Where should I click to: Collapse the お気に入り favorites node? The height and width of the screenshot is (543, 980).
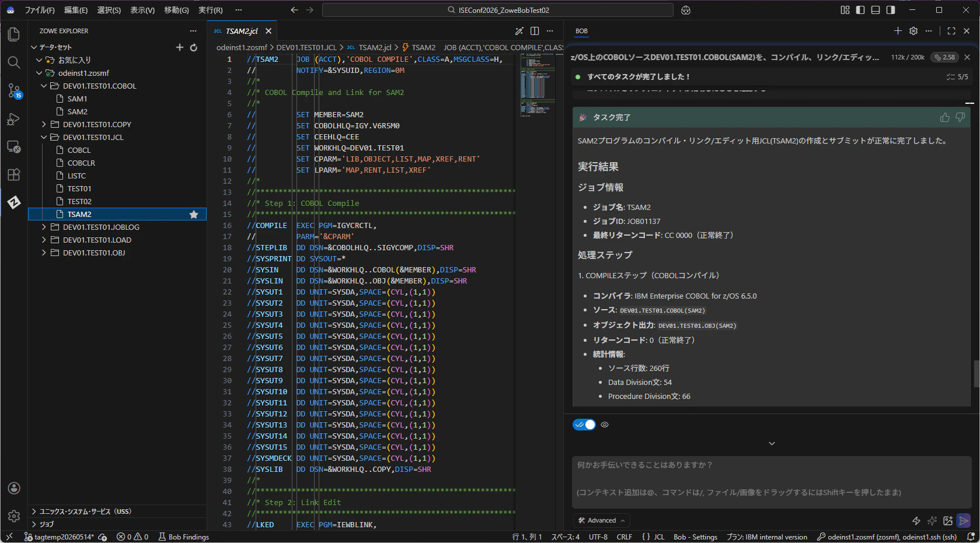pyautogui.click(x=39, y=60)
